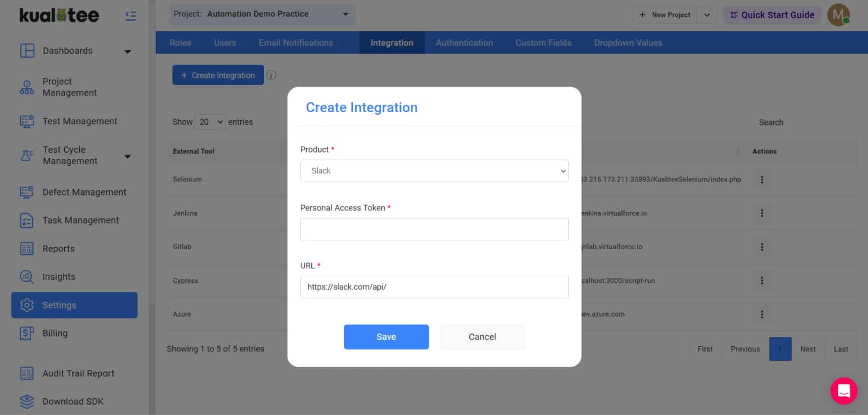Image resolution: width=868 pixels, height=415 pixels.
Task: Collapse the sidebar menu icon
Action: (131, 16)
